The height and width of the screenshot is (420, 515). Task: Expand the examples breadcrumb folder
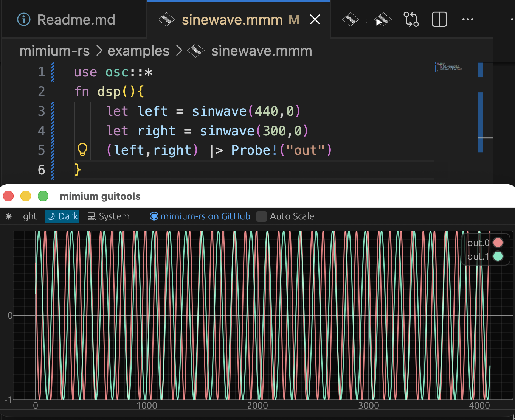click(x=138, y=51)
